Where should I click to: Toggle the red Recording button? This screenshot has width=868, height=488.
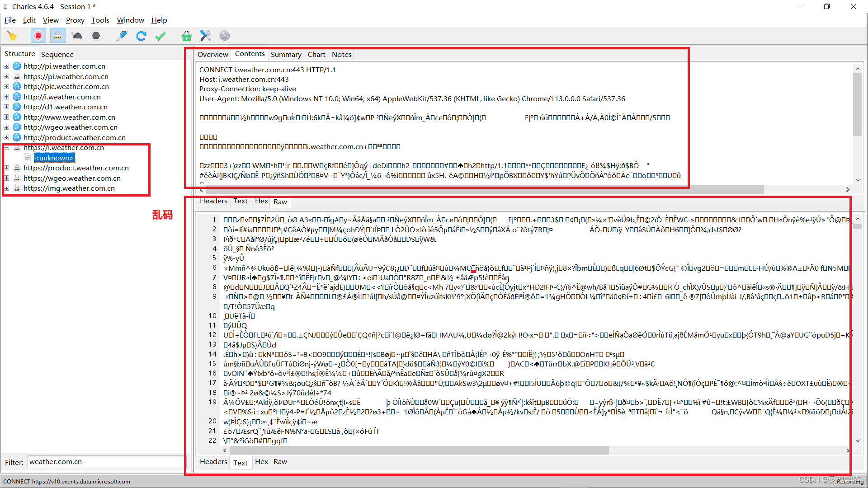(38, 36)
